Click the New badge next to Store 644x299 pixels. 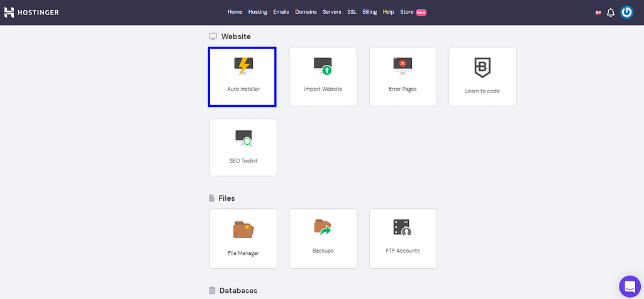(x=421, y=13)
